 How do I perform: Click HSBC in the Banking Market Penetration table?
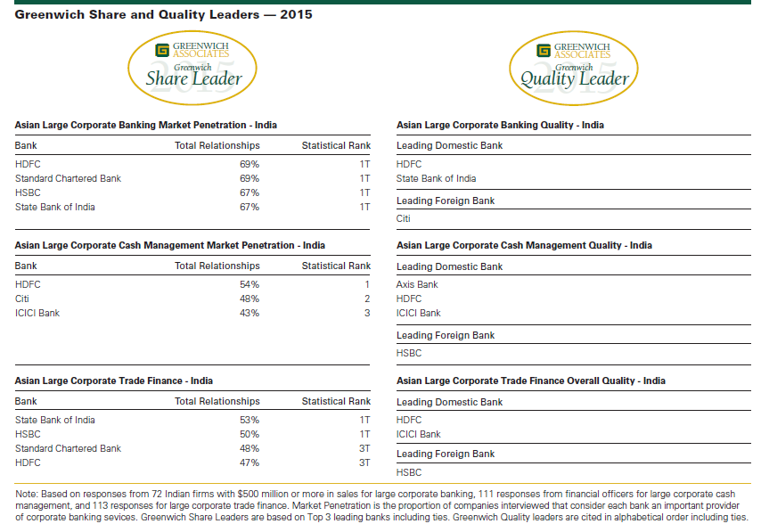(28, 192)
